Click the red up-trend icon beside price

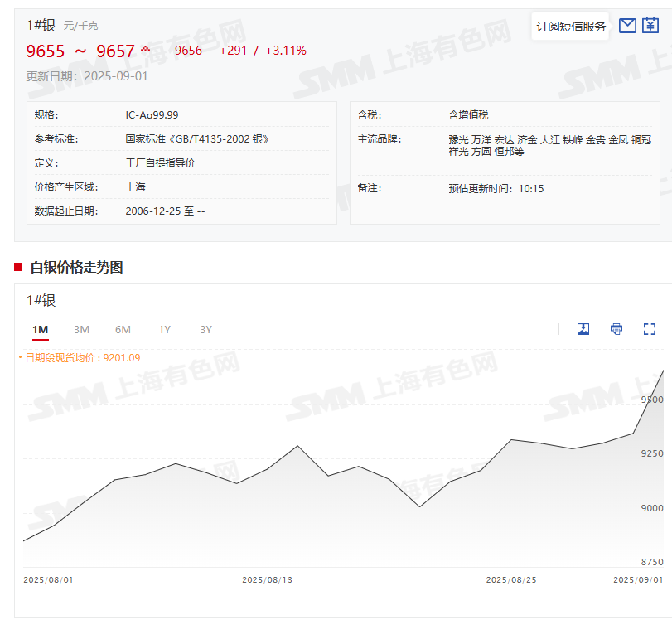pyautogui.click(x=146, y=49)
